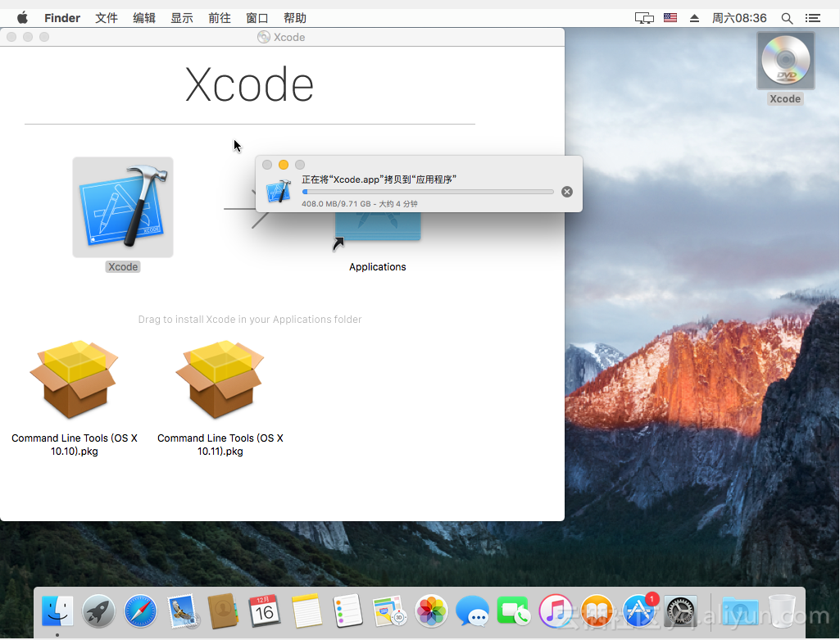Open the display mirroring menu bar icon
The image size is (840, 640).
(x=644, y=18)
